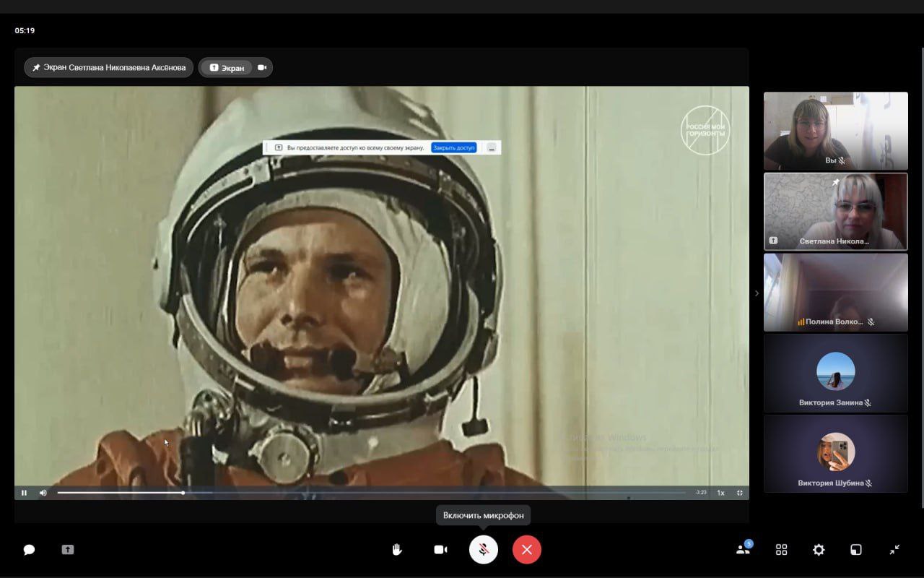
Task: Collapse window with the diagonal arrows icon
Action: [894, 550]
